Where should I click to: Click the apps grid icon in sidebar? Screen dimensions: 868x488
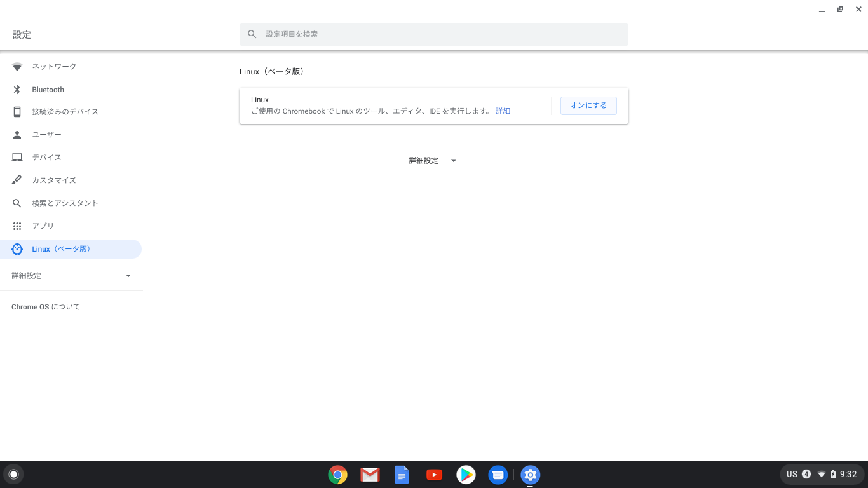click(17, 226)
